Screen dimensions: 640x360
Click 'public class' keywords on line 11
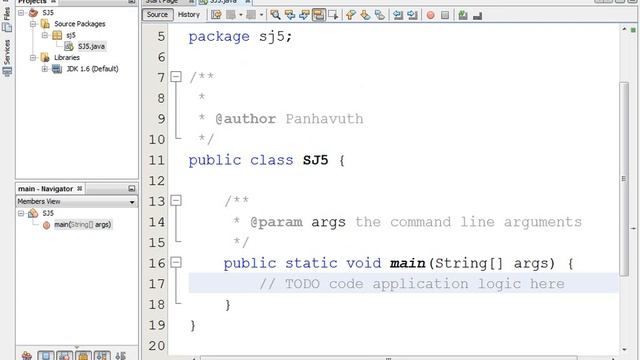(241, 160)
